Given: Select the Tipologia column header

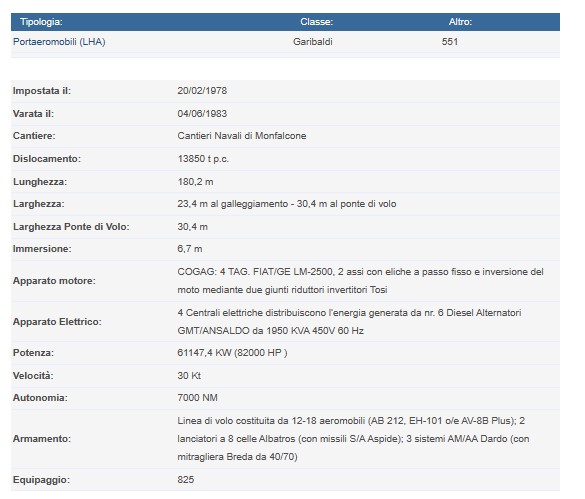Looking at the screenshot, I should [41, 22].
